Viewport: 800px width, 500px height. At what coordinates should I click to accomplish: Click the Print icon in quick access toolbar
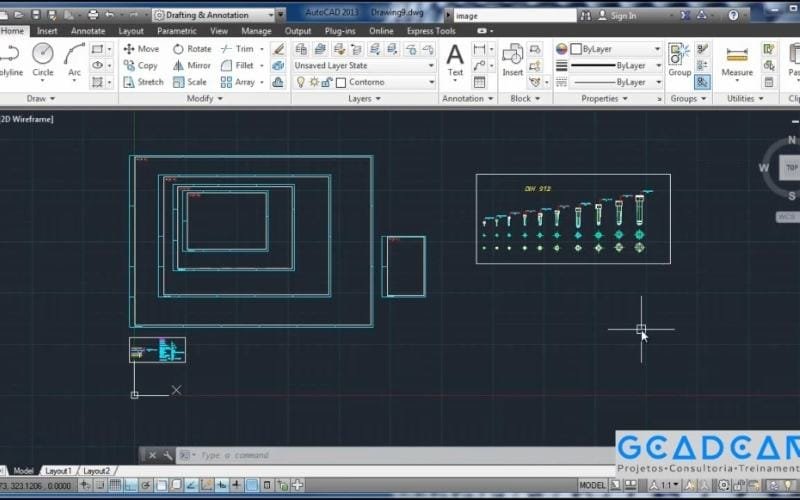[x=93, y=15]
